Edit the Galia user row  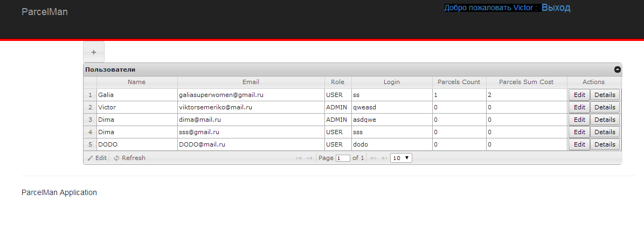(x=579, y=95)
